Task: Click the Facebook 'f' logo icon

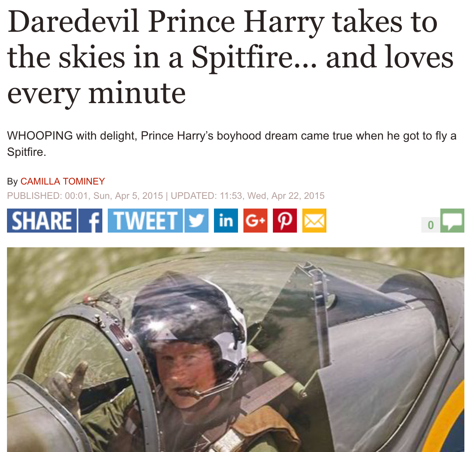Action: 90,221
